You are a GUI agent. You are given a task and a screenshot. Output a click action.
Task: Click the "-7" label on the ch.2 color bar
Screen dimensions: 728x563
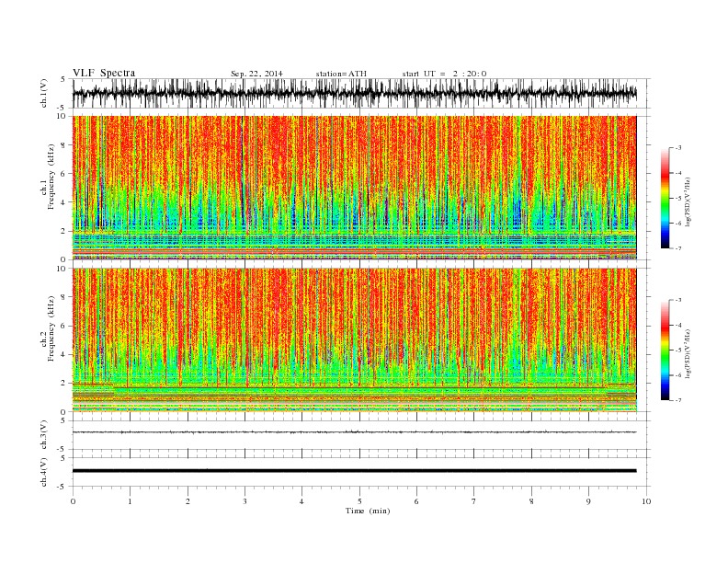click(678, 400)
